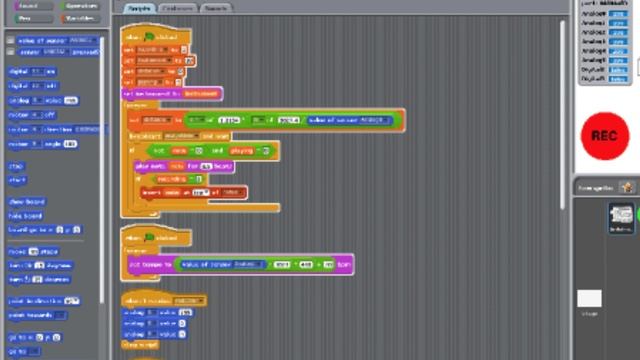Click the block palette vertical scrollbar

(102, 170)
